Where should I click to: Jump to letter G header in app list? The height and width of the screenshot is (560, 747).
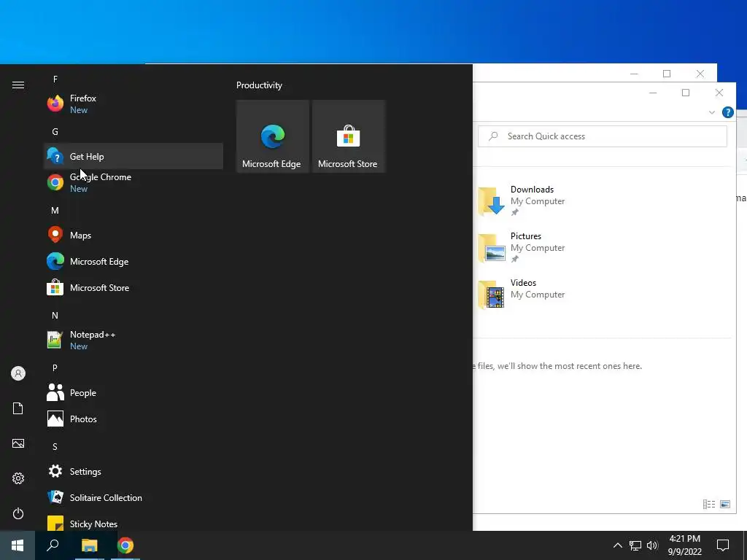click(x=55, y=131)
